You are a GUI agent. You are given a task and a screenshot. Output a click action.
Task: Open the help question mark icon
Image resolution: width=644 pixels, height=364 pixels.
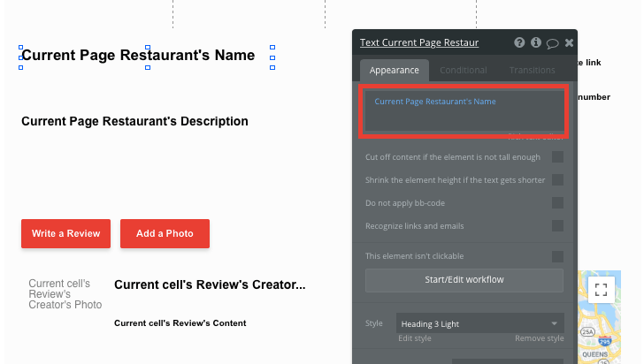point(519,42)
